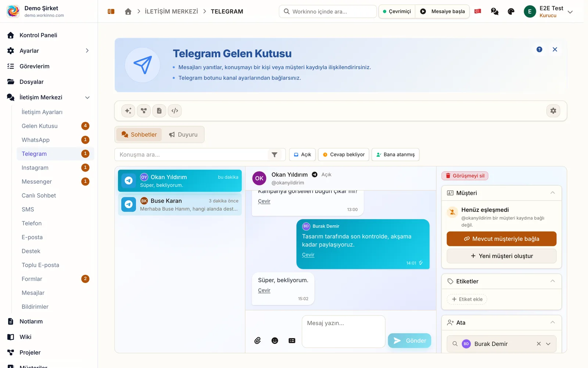Open Wiki in sidebar
588x368 pixels.
coord(25,337)
